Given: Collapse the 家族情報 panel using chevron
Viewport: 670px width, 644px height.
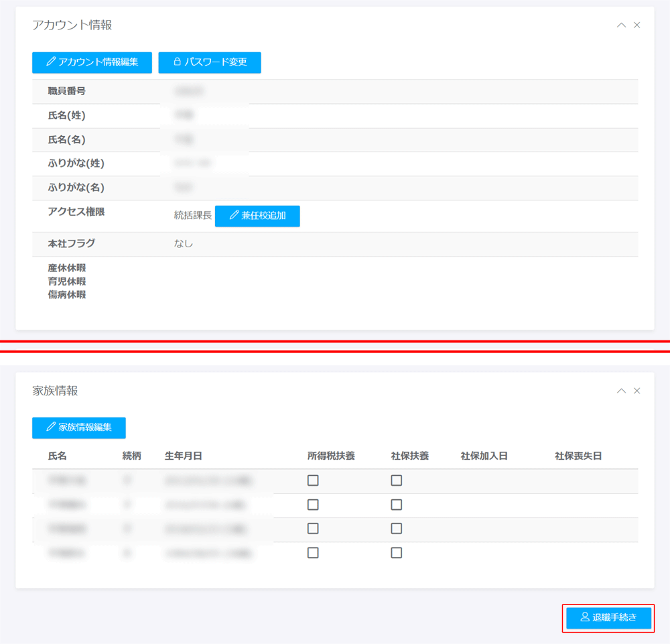Looking at the screenshot, I should click(x=621, y=391).
